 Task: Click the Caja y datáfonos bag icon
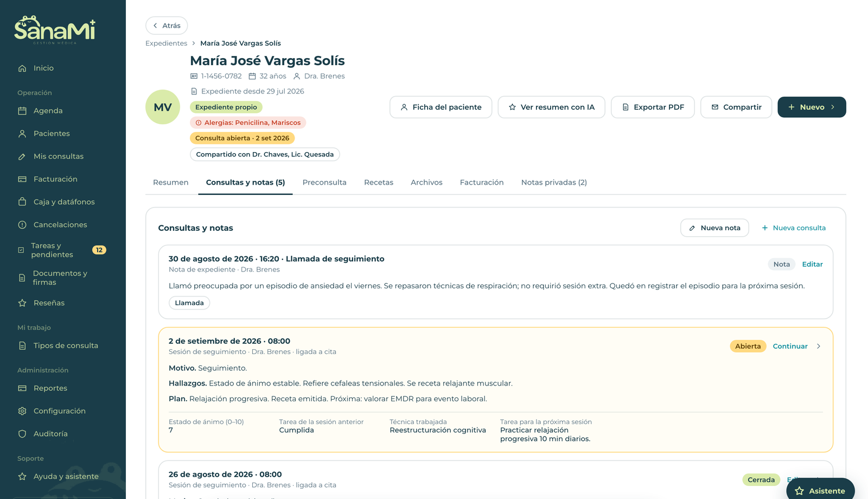22,202
